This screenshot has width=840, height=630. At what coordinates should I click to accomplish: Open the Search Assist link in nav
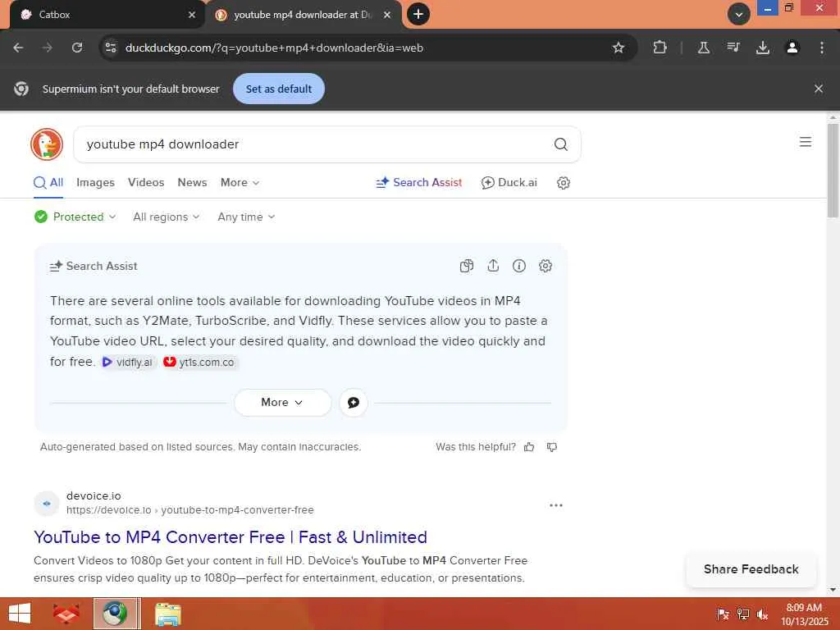click(419, 183)
